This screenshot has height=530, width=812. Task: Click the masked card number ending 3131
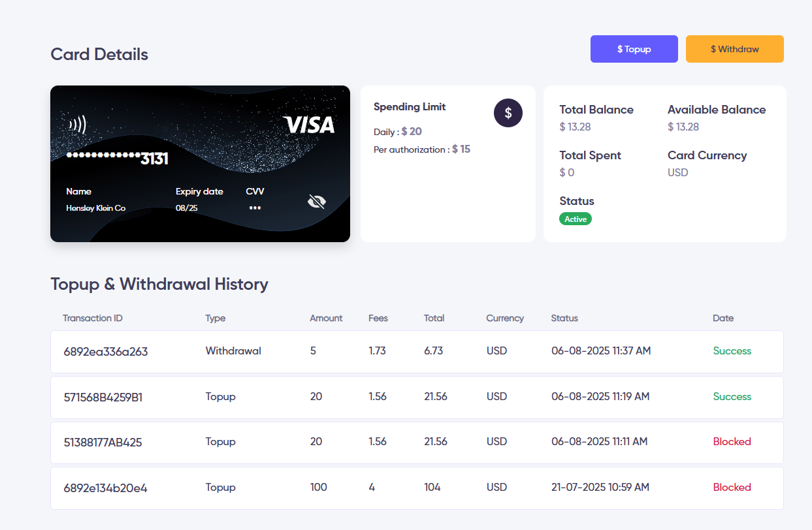118,158
